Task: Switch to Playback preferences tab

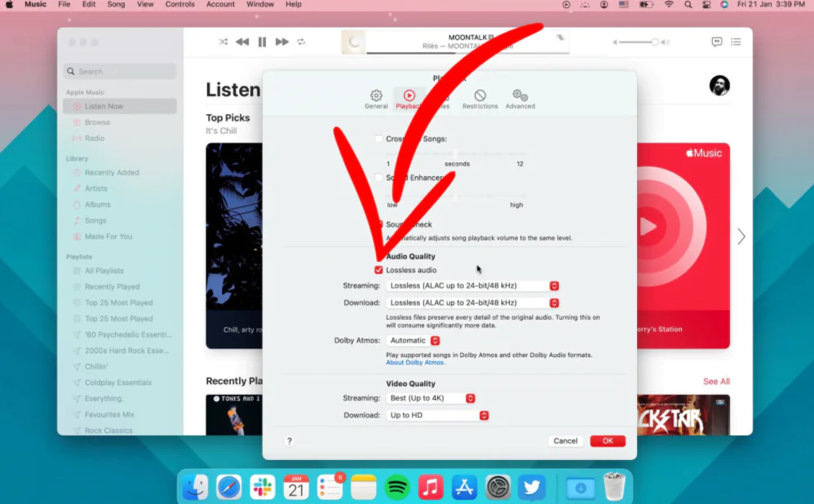Action: pos(409,99)
